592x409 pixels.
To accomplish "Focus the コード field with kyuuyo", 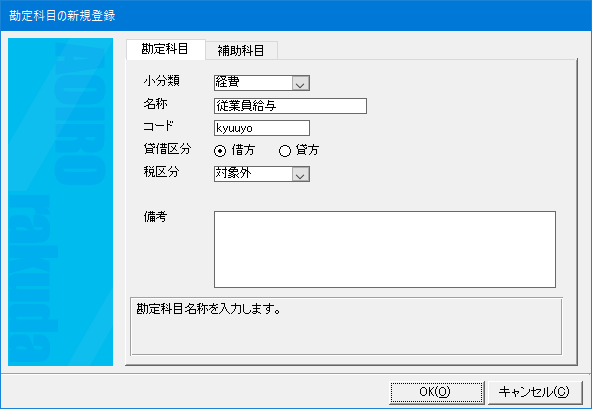I will 262,128.
